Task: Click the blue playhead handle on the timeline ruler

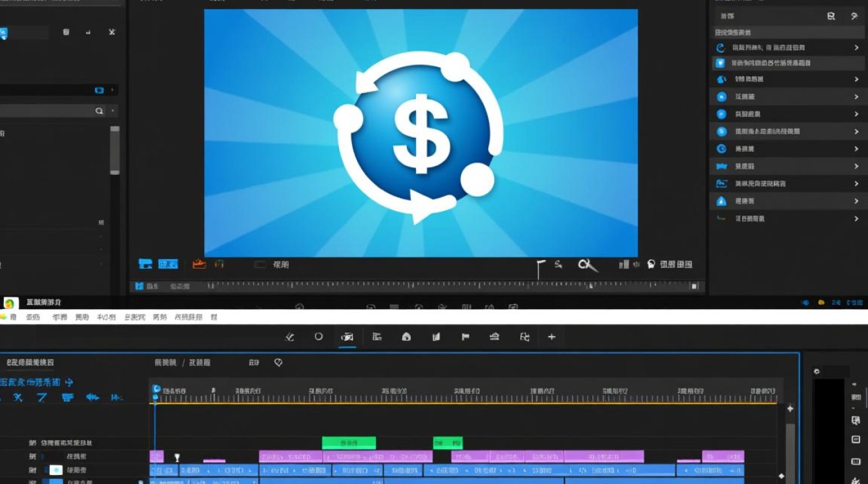Action: (156, 389)
